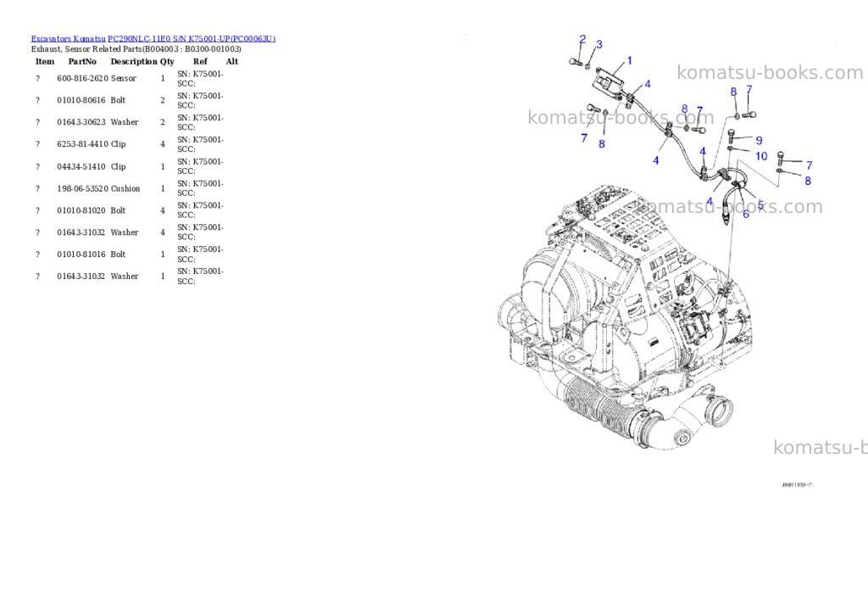The width and height of the screenshot is (868, 615).
Task: Click Clip description in the 6253-81-4410 row
Action: pyautogui.click(x=118, y=144)
